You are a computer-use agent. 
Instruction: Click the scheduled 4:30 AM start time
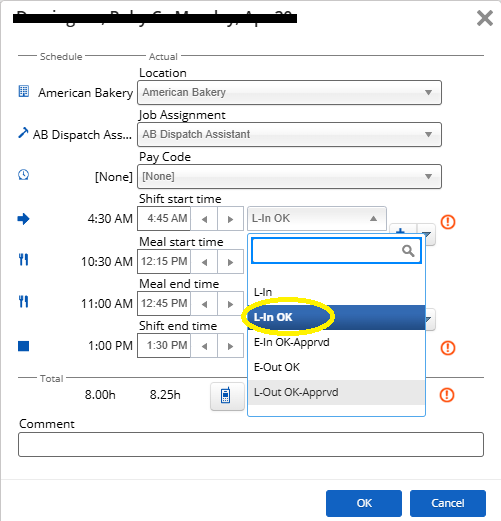(x=110, y=219)
